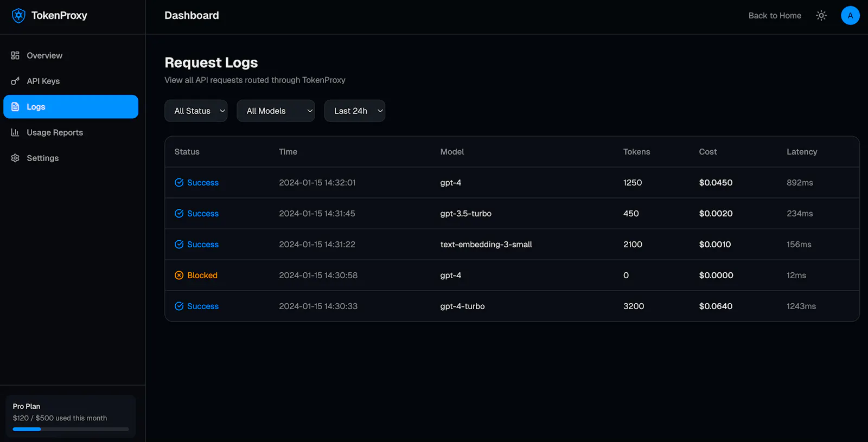Viewport: 868px width, 442px height.
Task: Click the $0.0450 cost value
Action: click(716, 183)
